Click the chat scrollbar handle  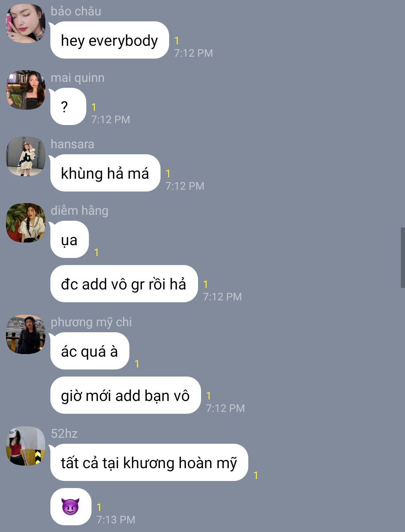(x=403, y=258)
